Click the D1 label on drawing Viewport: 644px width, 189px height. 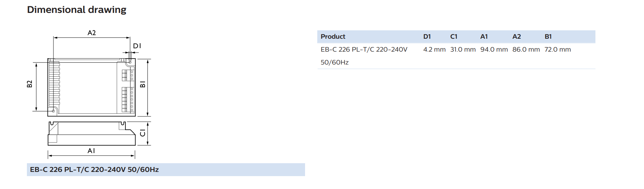(x=137, y=46)
